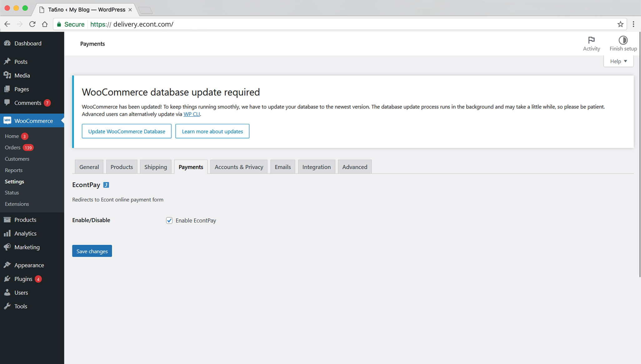
Task: Go back with browser back arrow
Action: pyautogui.click(x=7, y=24)
